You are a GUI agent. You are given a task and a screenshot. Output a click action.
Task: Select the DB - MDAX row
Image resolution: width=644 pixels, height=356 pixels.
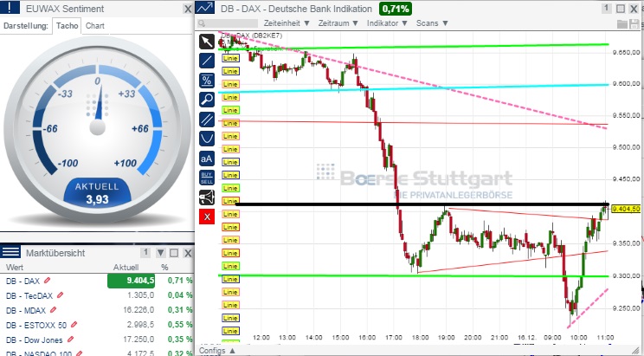click(97, 310)
